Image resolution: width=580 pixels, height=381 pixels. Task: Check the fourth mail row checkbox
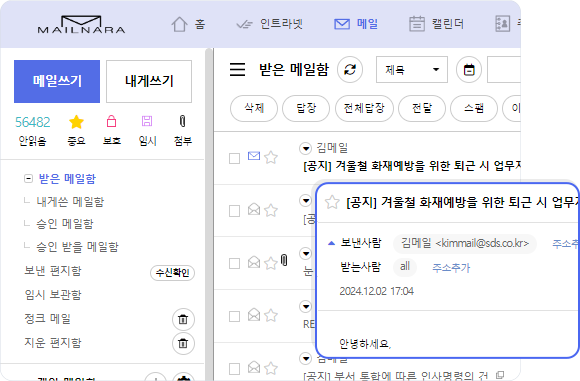235,317
